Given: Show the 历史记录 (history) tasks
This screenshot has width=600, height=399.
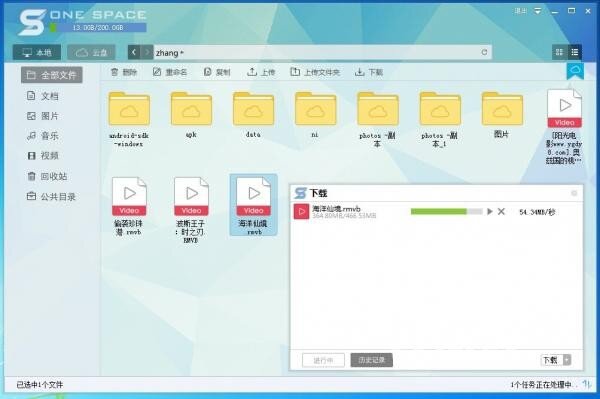Looking at the screenshot, I should 371,360.
